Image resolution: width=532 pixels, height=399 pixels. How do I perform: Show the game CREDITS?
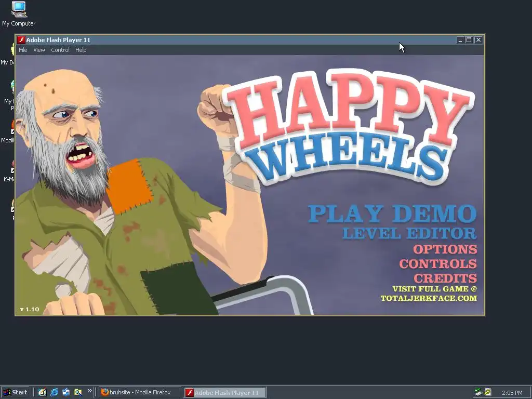coord(445,278)
